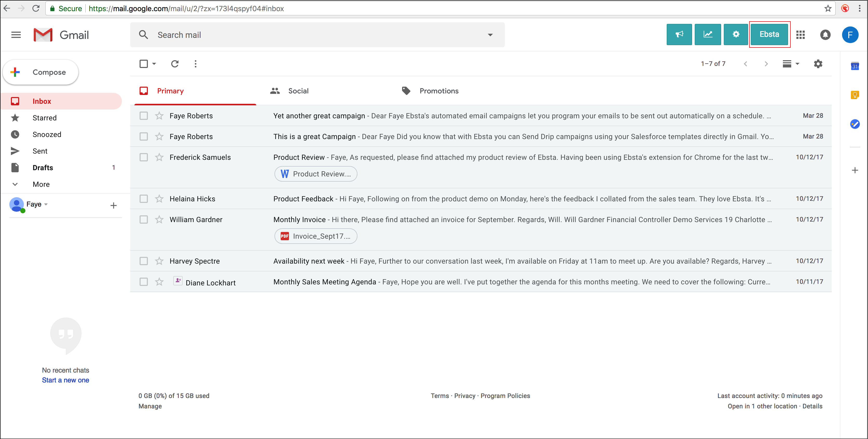Switch to the Promotions tab
Viewport: 868px width, 439px height.
point(438,91)
